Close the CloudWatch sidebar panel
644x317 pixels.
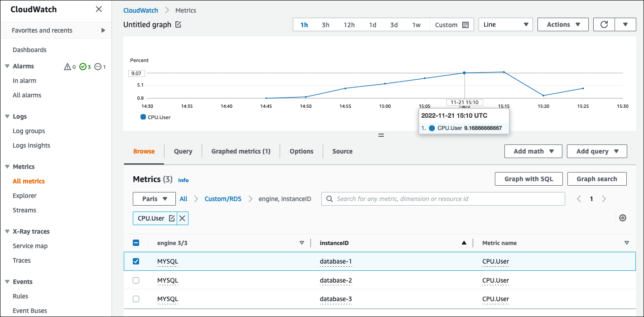99,10
